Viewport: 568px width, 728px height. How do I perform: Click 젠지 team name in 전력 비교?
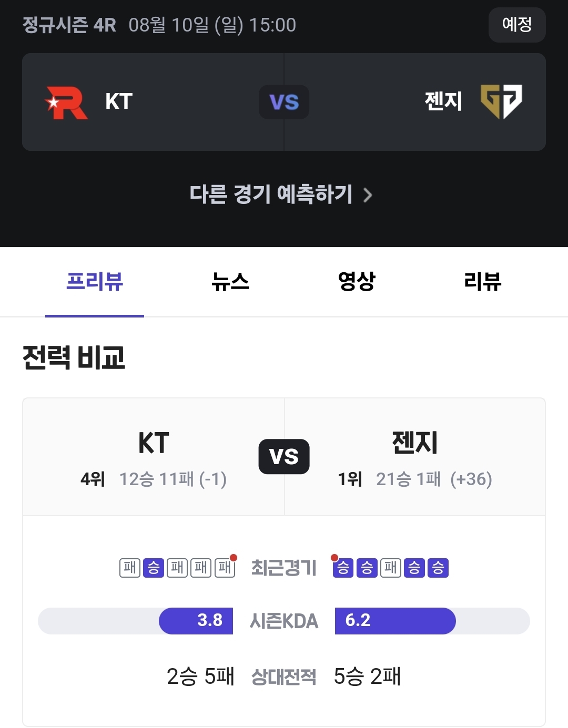415,443
